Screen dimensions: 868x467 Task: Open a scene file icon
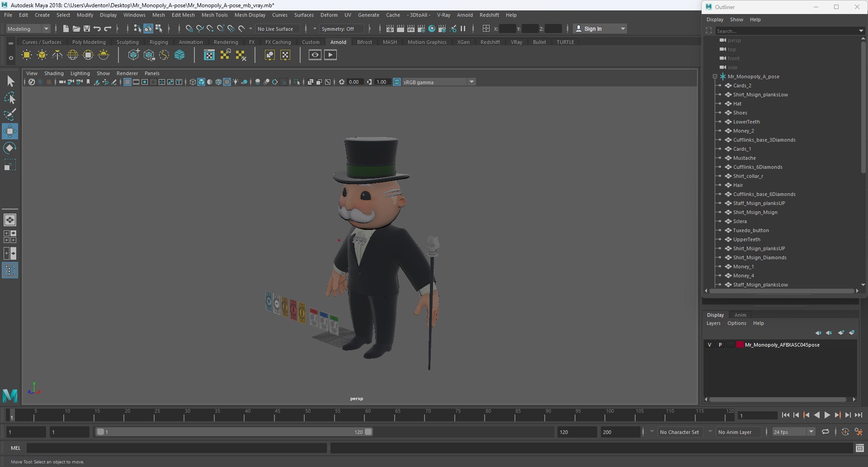76,29
